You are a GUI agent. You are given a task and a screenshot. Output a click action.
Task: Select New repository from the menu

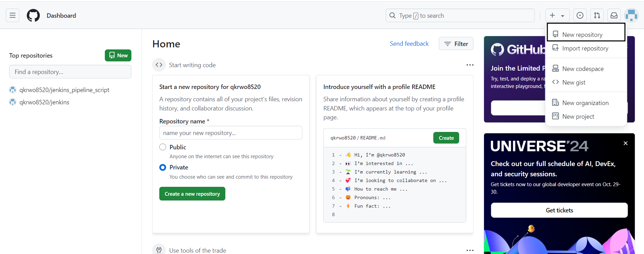586,34
